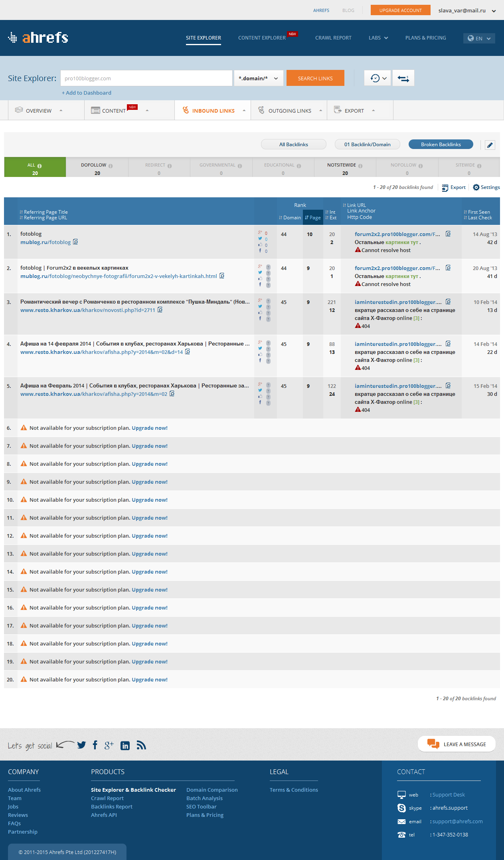Click the Add to Dashboard link
The image size is (504, 860).
[87, 93]
